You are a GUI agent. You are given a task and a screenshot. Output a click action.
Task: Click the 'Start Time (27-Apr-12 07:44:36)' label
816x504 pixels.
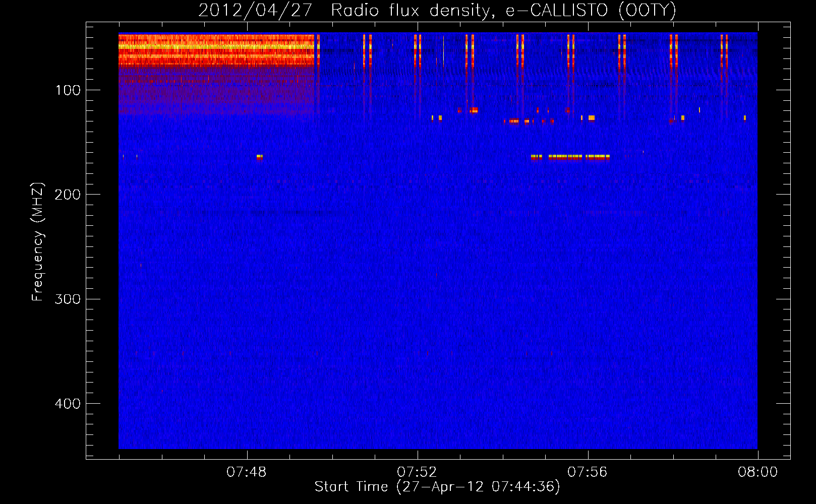coord(437,487)
